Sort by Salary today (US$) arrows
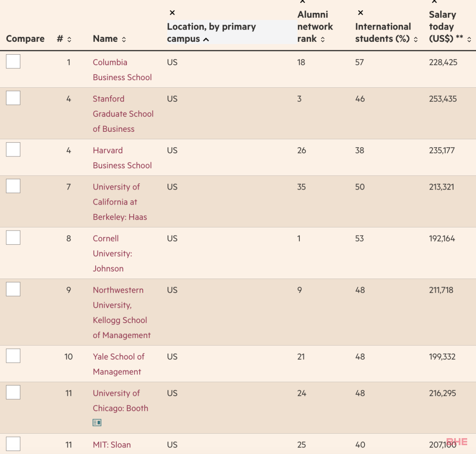The width and height of the screenshot is (476, 454). [469, 40]
